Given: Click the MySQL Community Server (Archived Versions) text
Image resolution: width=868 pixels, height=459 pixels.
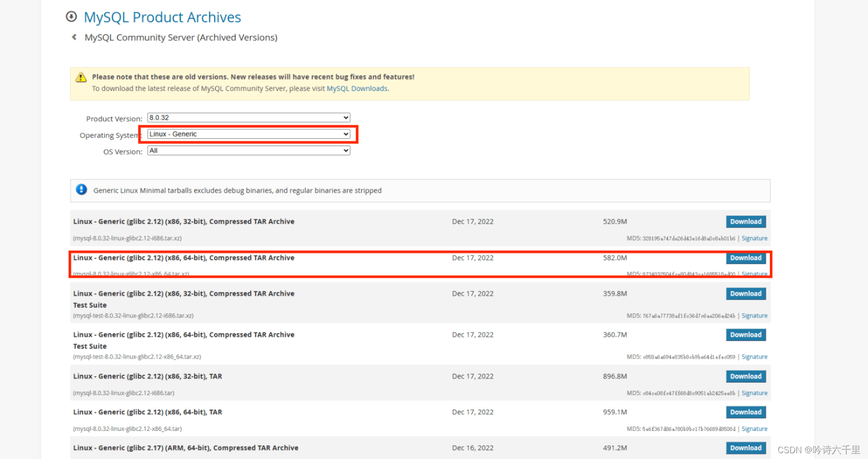Looking at the screenshot, I should [181, 38].
